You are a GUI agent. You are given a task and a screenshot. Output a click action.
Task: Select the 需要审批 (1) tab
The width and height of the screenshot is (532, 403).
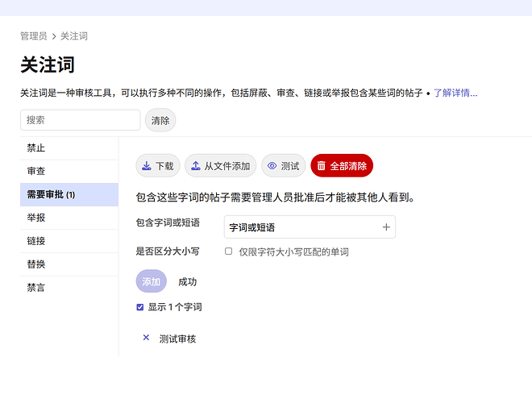coord(69,194)
